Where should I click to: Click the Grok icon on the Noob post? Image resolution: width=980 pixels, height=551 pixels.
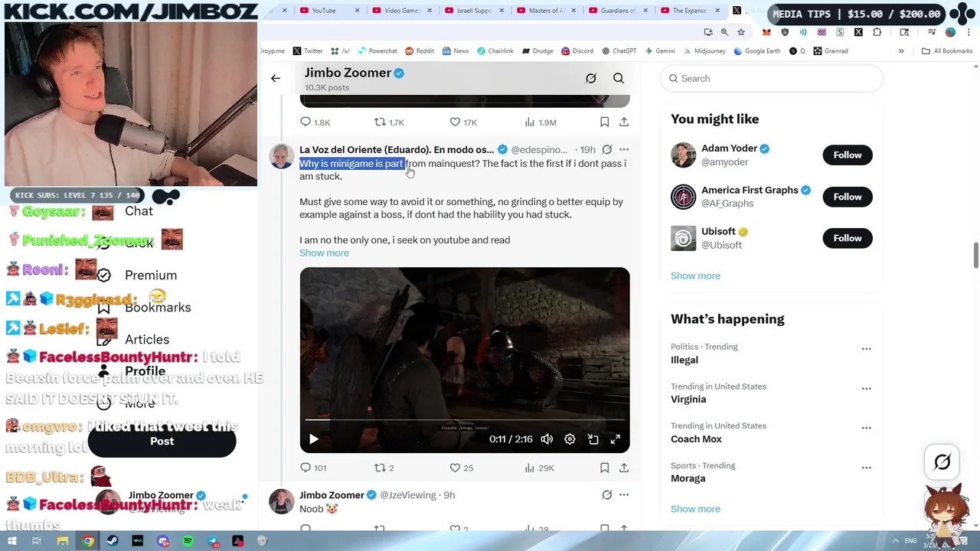(x=607, y=495)
